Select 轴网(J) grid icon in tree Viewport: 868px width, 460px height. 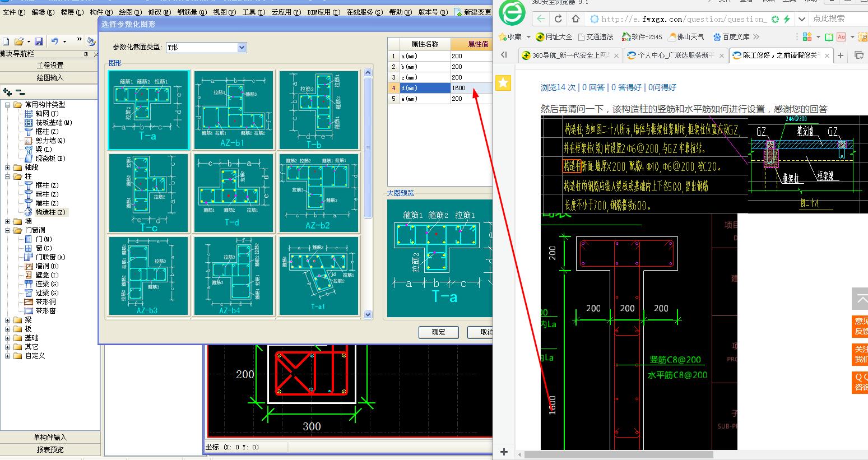[x=29, y=114]
